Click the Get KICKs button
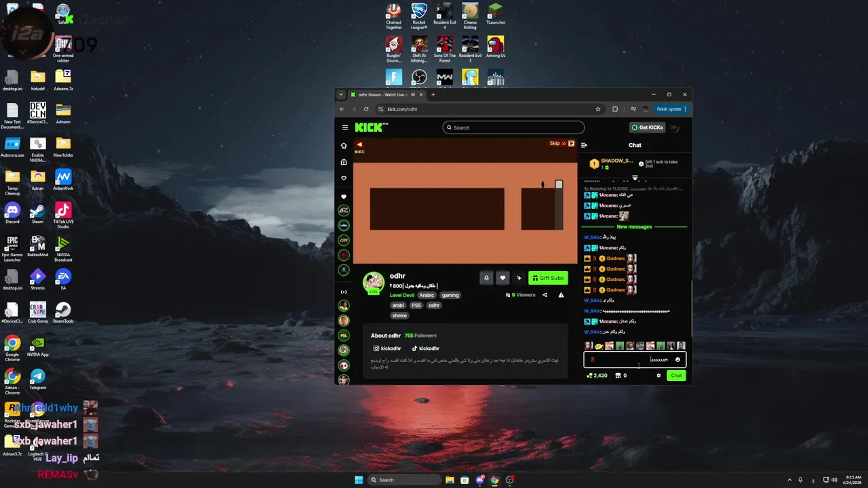Image resolution: width=868 pixels, height=488 pixels. click(x=648, y=127)
